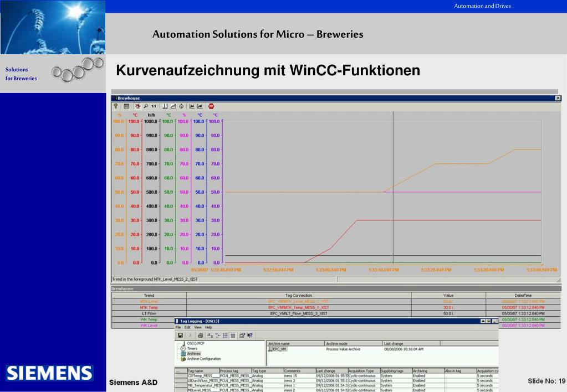
Task: Click the Siemens logo
Action: (x=49, y=373)
